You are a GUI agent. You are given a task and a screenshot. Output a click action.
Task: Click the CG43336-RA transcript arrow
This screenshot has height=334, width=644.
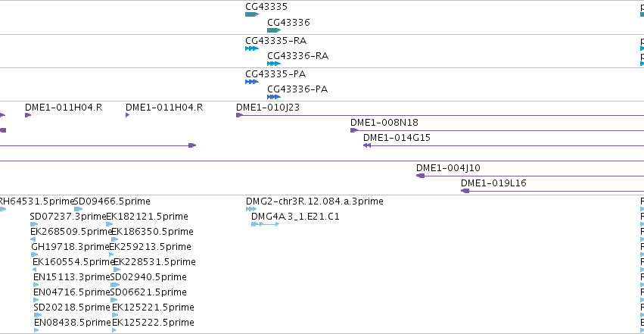(x=274, y=64)
